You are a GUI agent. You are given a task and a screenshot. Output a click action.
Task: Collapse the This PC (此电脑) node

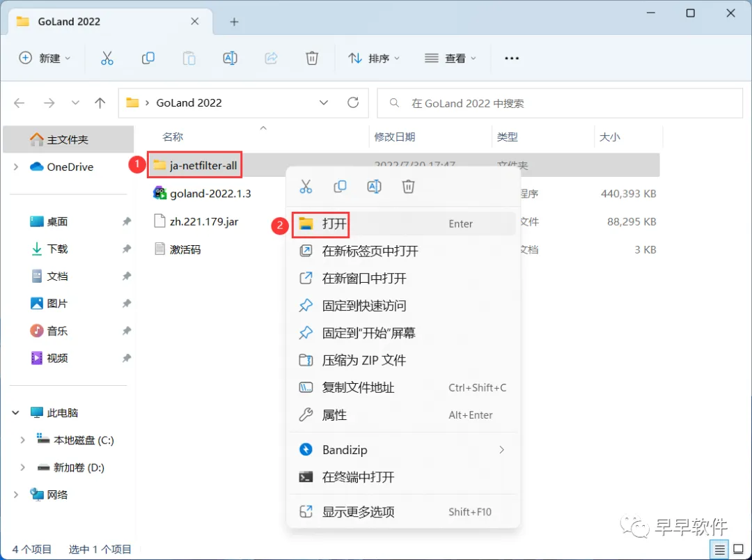[16, 412]
